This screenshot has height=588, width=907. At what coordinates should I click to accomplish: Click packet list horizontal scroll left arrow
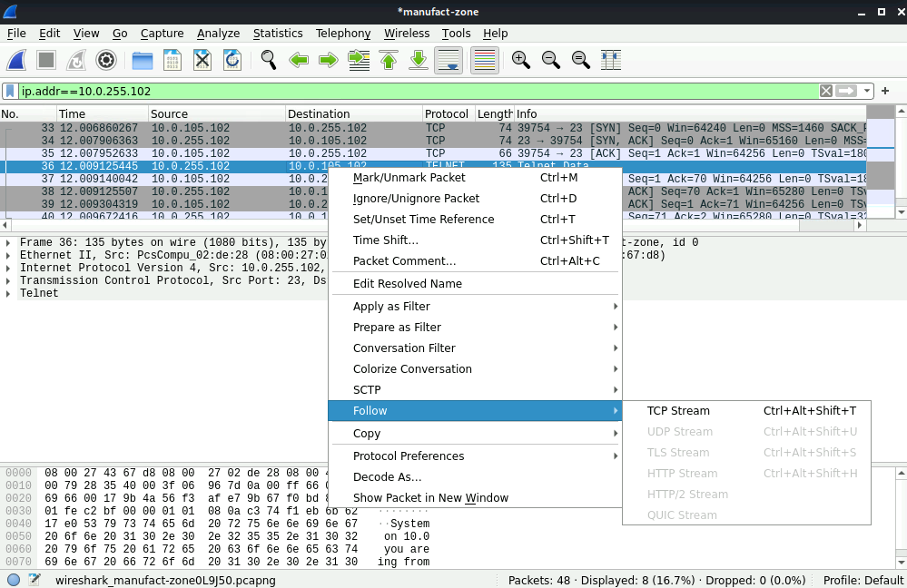click(x=5, y=225)
